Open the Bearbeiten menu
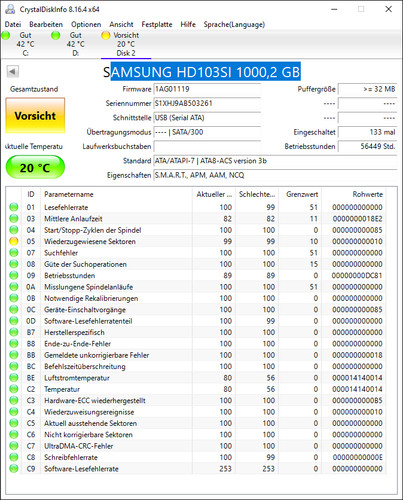403x500 pixels. click(46, 24)
